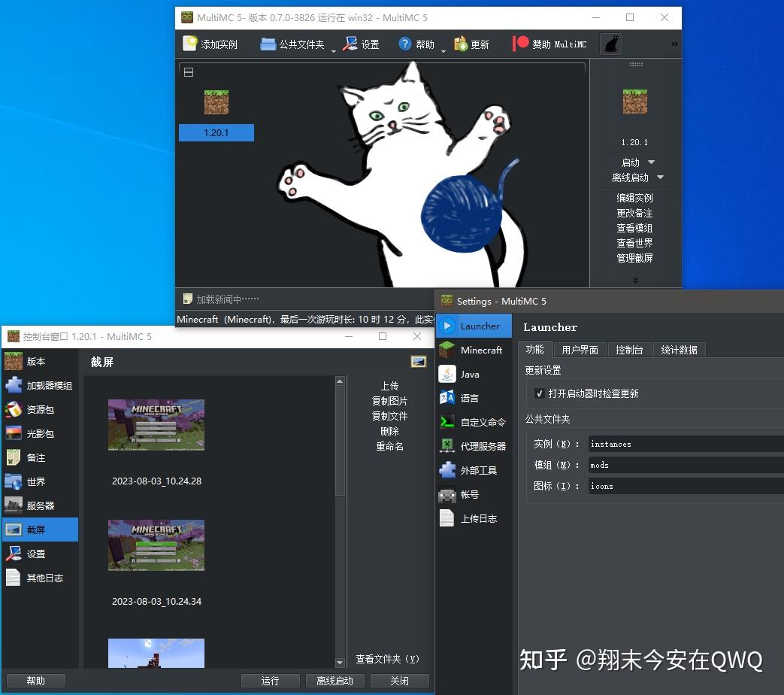
Task: Open 服务器 (Servers) section in console window
Action: coord(40,505)
